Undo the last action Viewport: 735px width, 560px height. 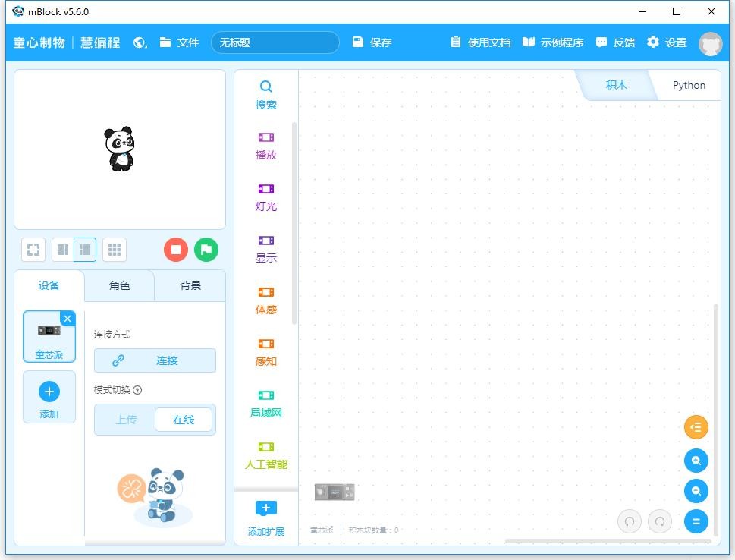[x=629, y=521]
